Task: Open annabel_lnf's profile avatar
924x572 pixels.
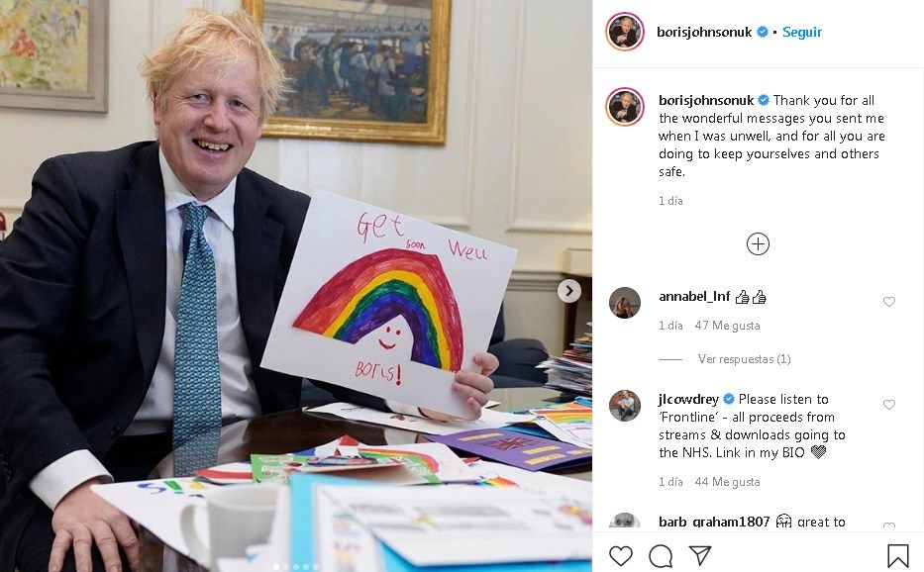Action: pyautogui.click(x=625, y=303)
